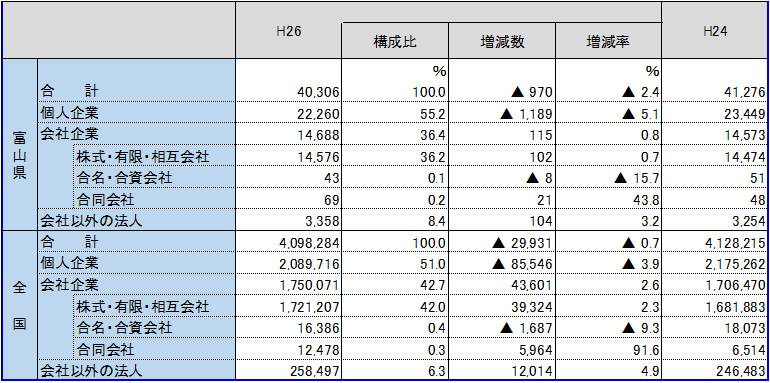Viewport: 770px width, 383px height.
Task: Click the cell with value 5,964
Action: click(502, 350)
